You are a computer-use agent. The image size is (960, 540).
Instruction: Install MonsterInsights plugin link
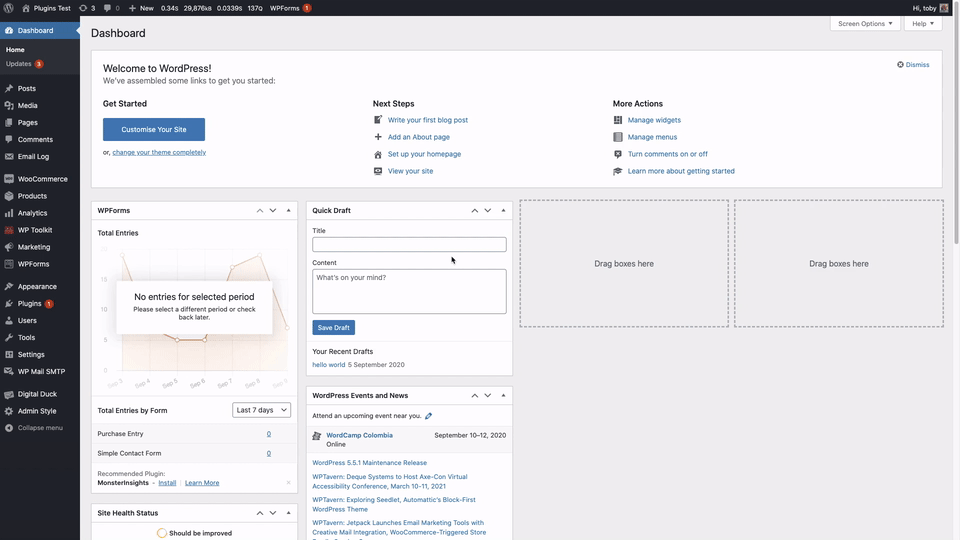[167, 483]
